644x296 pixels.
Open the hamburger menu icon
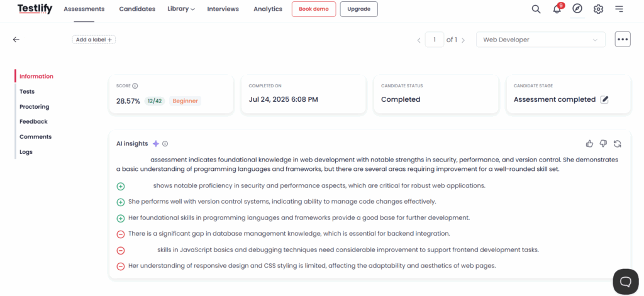(619, 9)
